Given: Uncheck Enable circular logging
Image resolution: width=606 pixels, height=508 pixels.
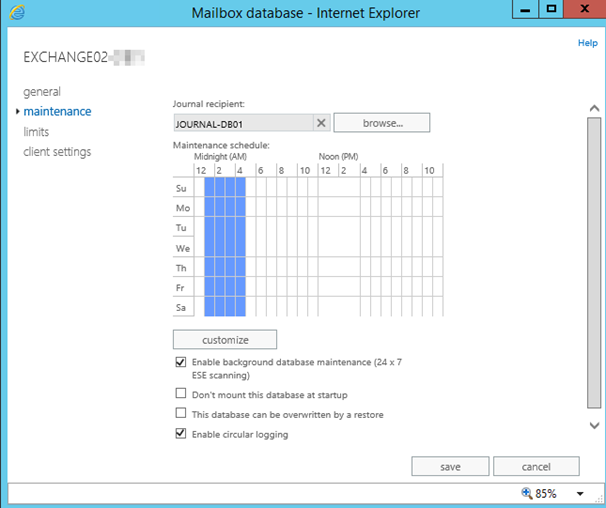Looking at the screenshot, I should click(x=180, y=433).
